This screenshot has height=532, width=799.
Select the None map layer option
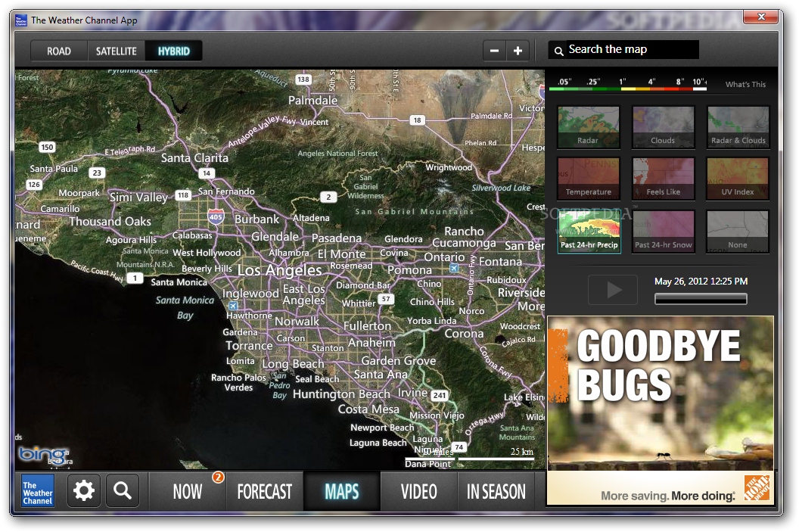738,232
